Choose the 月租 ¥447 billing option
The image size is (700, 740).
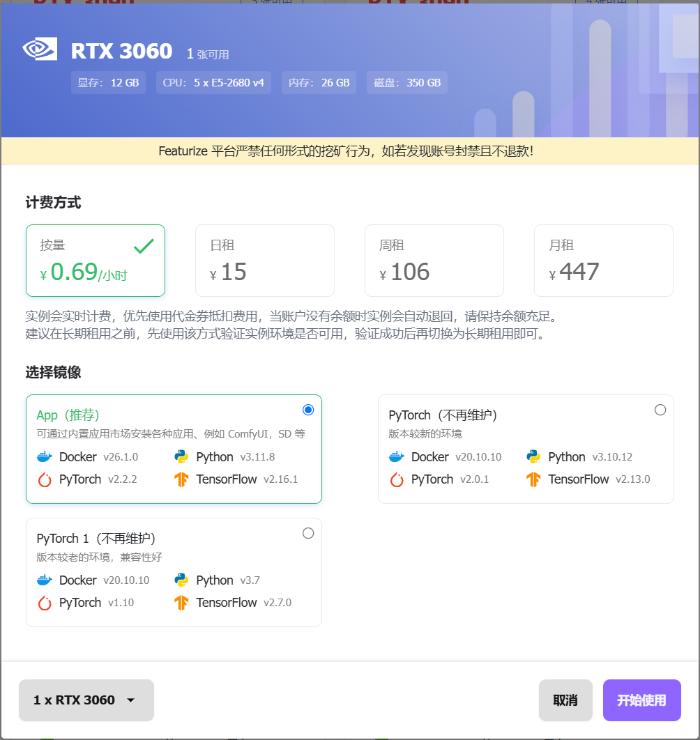[x=603, y=261]
